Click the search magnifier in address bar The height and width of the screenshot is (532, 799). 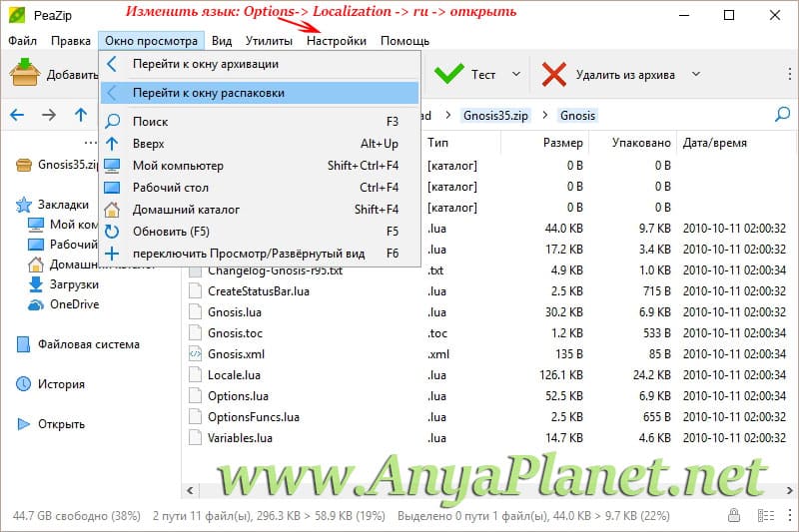point(783,115)
